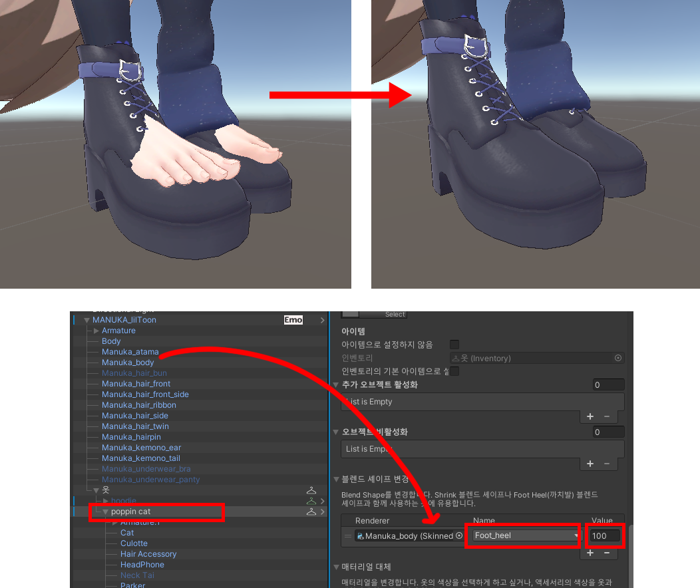This screenshot has height=588, width=700.
Task: Click the hanger icon on the 옷 row
Action: click(311, 490)
